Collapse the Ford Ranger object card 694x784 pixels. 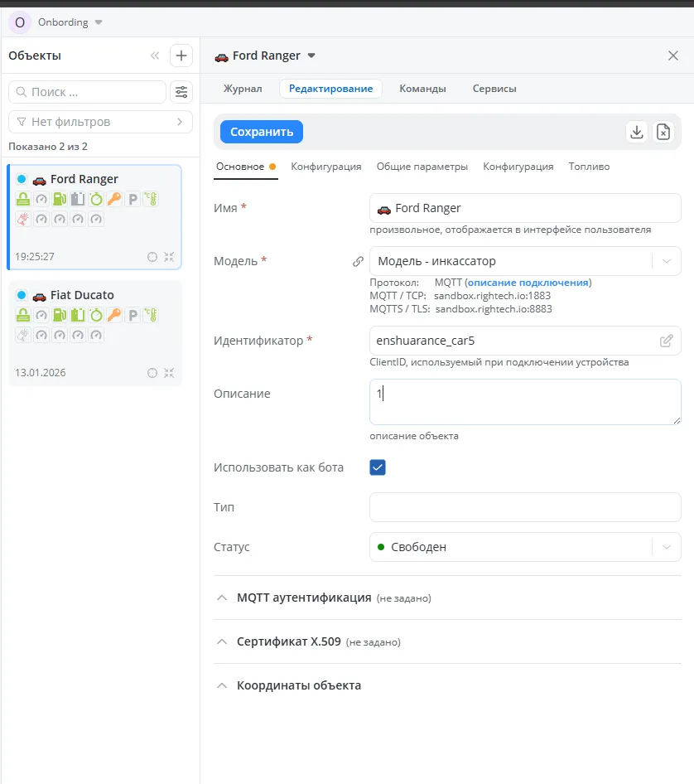[x=170, y=257]
